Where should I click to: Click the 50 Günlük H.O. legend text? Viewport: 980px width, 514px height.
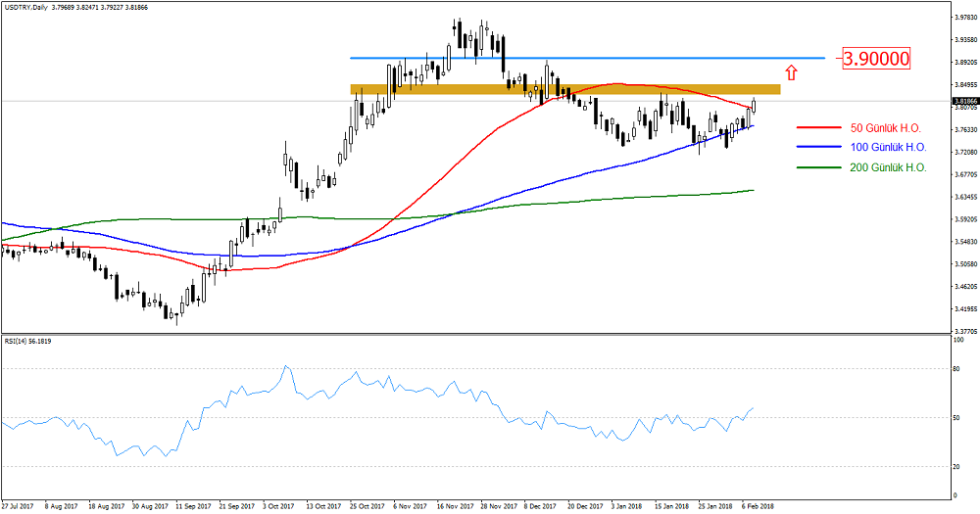[888, 126]
